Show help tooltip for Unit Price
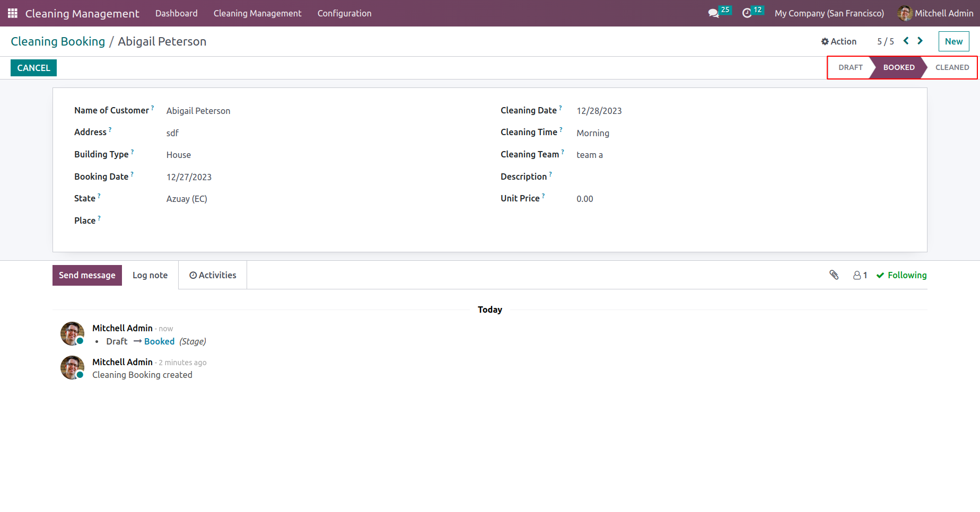The image size is (980, 512). (x=544, y=196)
